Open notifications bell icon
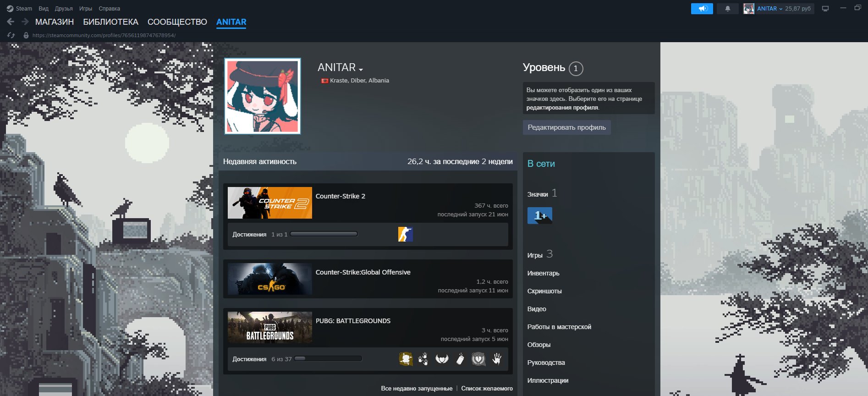The image size is (868, 396). point(727,9)
